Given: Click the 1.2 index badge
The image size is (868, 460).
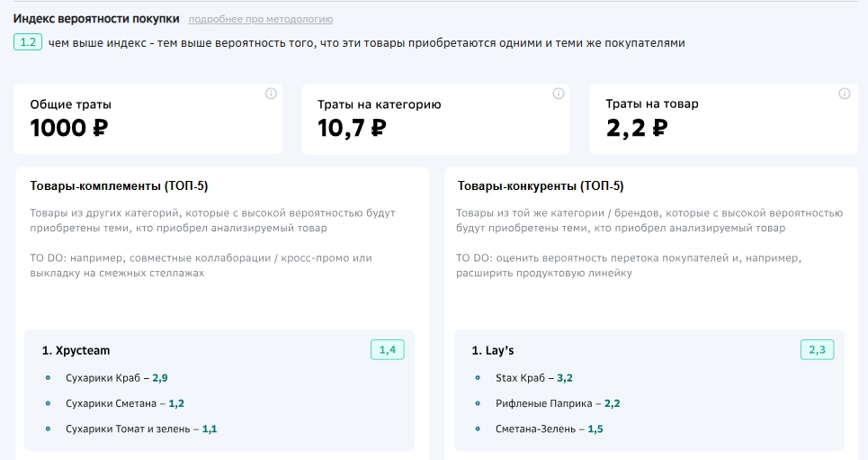Looking at the screenshot, I should (28, 41).
